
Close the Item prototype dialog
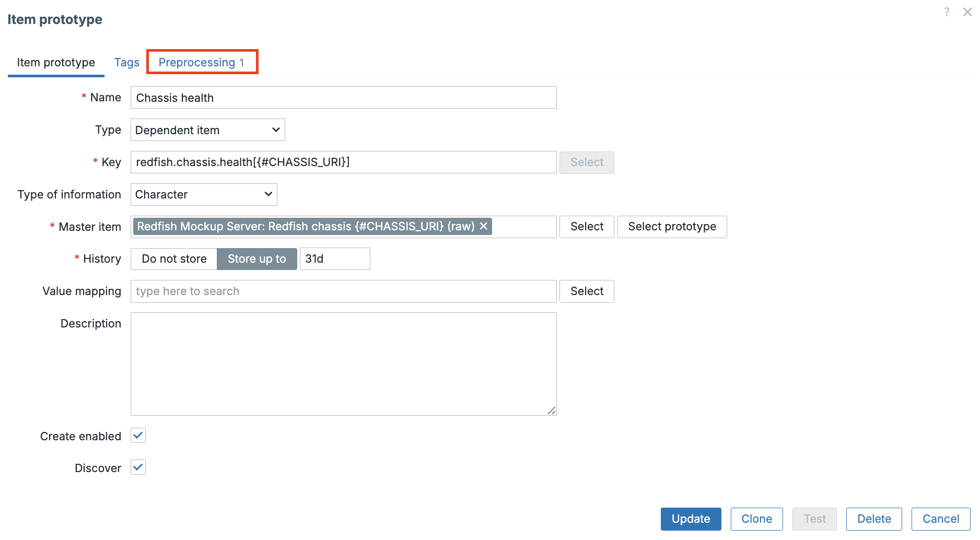coord(967,11)
